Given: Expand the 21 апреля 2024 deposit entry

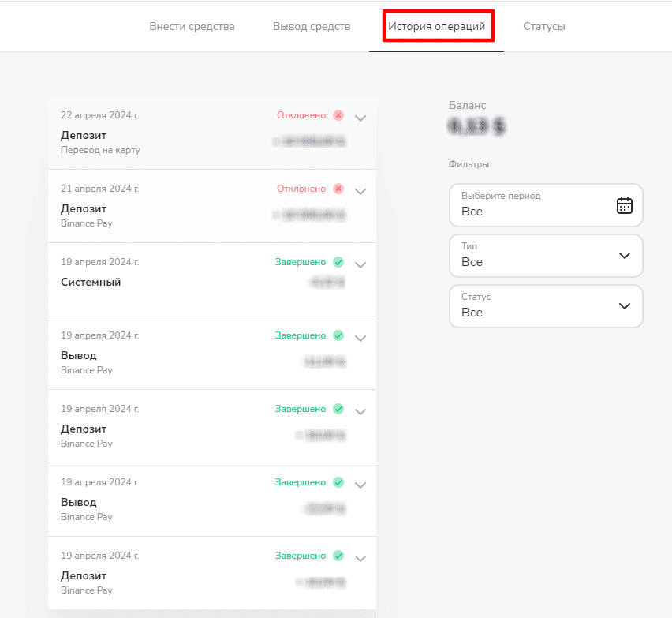Looking at the screenshot, I should click(360, 191).
